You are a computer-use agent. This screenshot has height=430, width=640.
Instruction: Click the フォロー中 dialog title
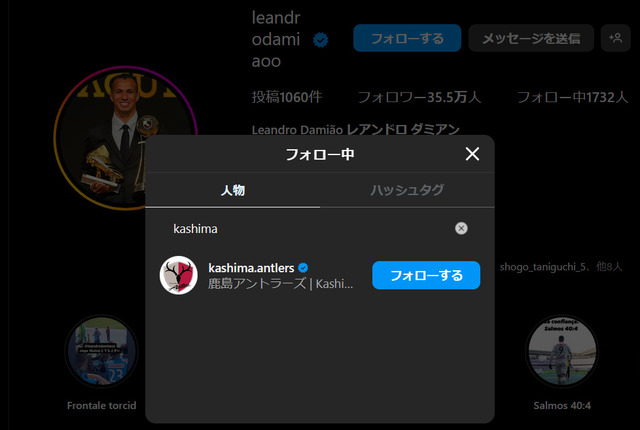point(320,154)
